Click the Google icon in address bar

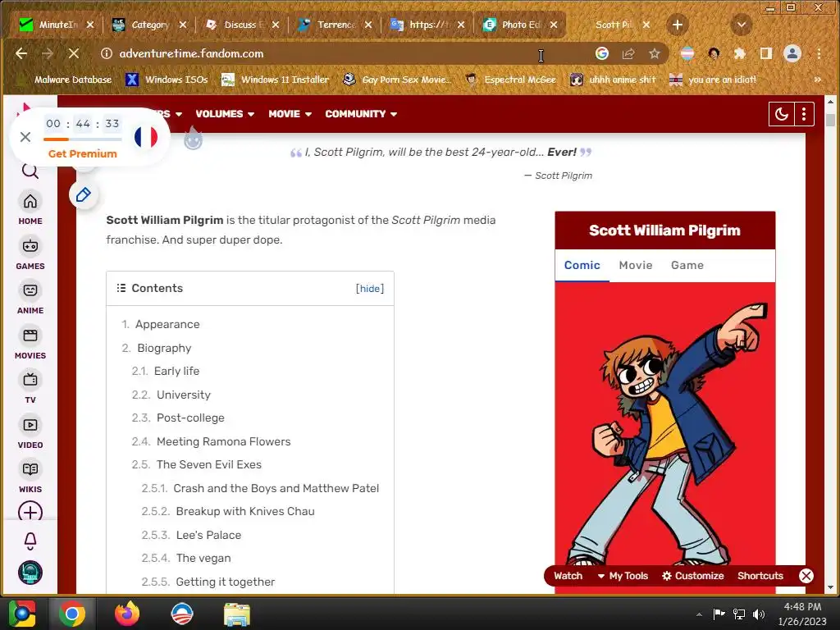(602, 53)
